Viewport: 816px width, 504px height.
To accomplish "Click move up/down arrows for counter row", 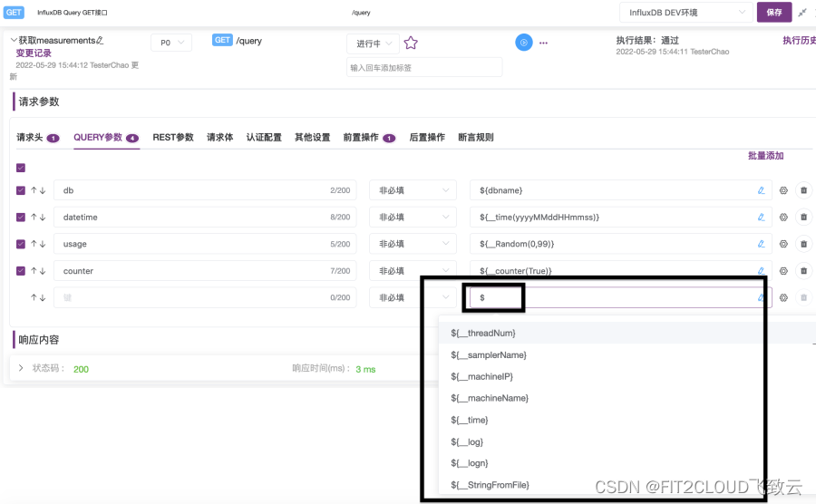I will click(38, 271).
